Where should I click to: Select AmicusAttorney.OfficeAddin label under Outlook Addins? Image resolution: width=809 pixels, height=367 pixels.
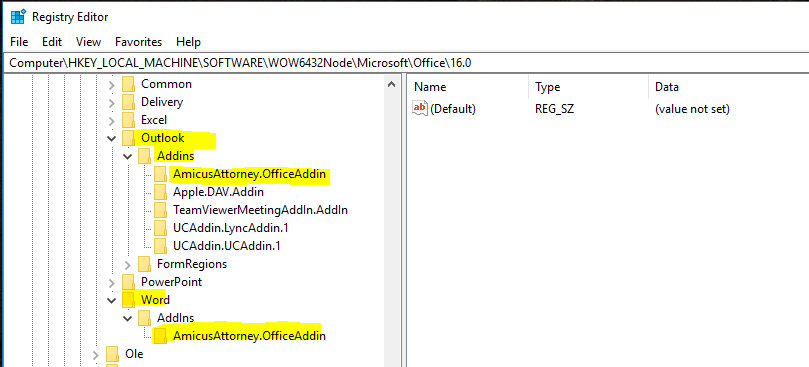coord(249,174)
